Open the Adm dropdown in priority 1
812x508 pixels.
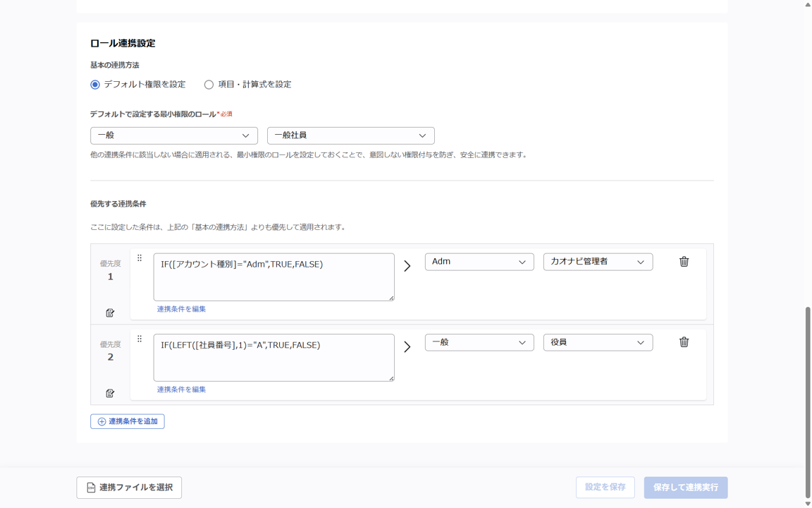click(479, 262)
